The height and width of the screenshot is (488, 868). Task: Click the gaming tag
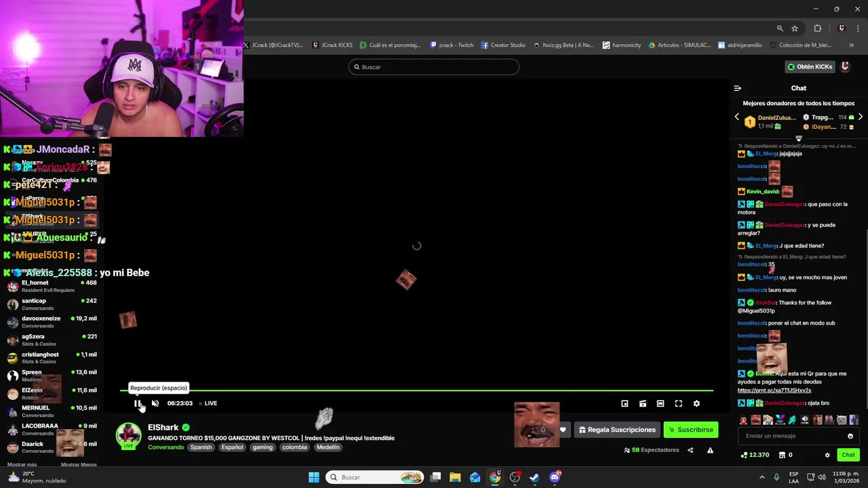coord(262,447)
